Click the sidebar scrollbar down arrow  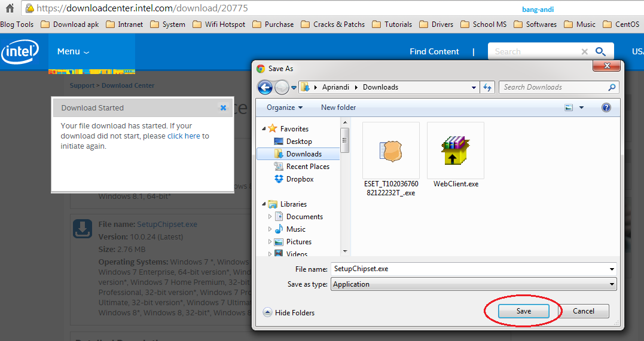[345, 251]
